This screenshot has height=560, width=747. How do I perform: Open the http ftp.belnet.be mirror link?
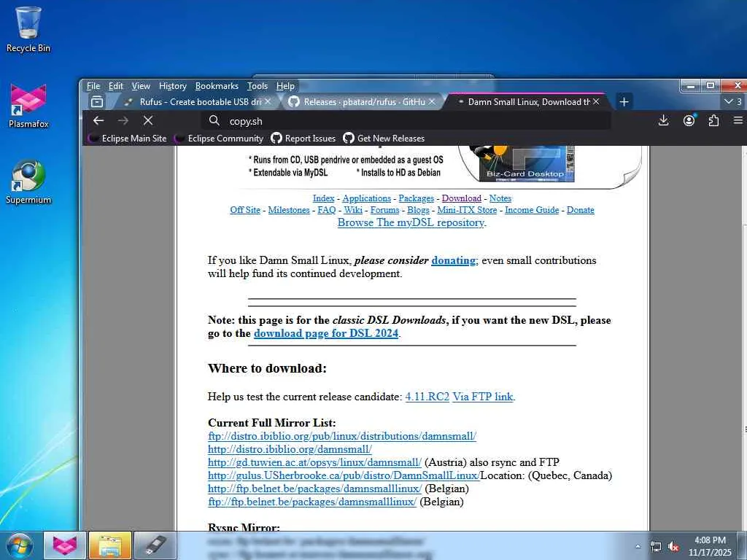tap(314, 489)
